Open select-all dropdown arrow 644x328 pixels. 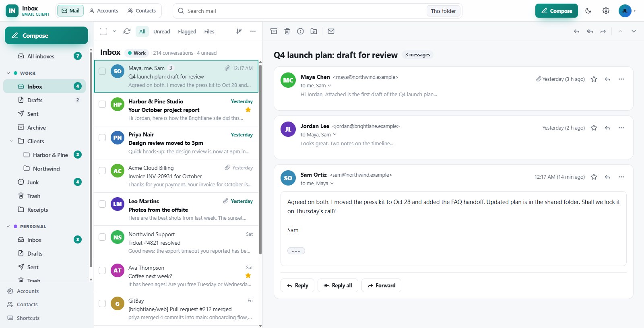click(114, 31)
